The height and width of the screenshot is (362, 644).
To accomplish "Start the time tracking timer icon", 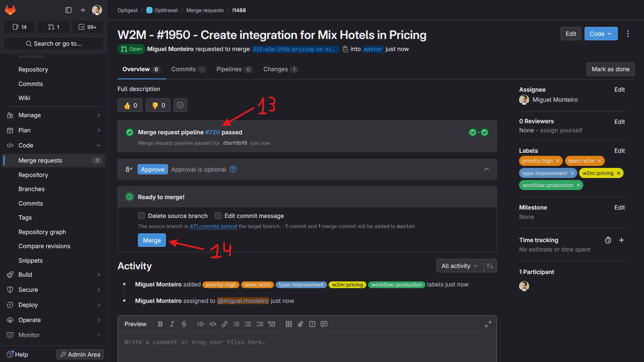I will click(x=608, y=240).
